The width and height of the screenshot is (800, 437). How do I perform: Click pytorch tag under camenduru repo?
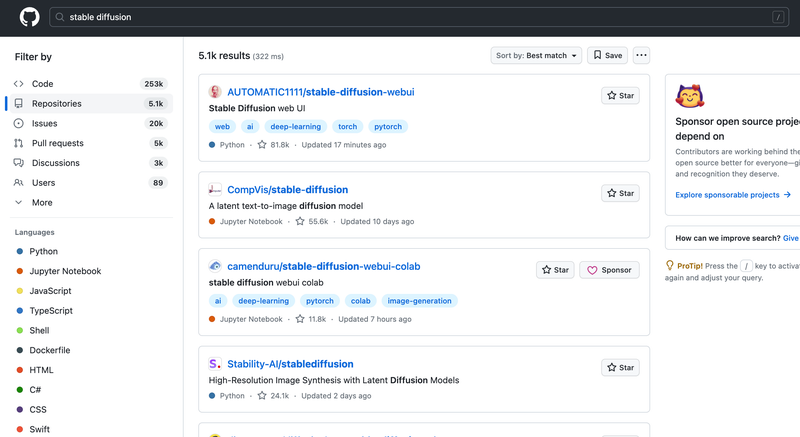(319, 301)
